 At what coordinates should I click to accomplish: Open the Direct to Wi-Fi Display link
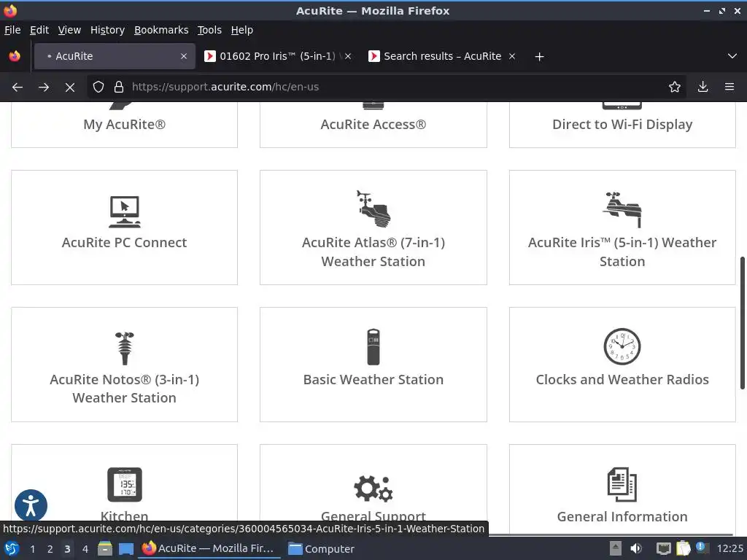622,124
